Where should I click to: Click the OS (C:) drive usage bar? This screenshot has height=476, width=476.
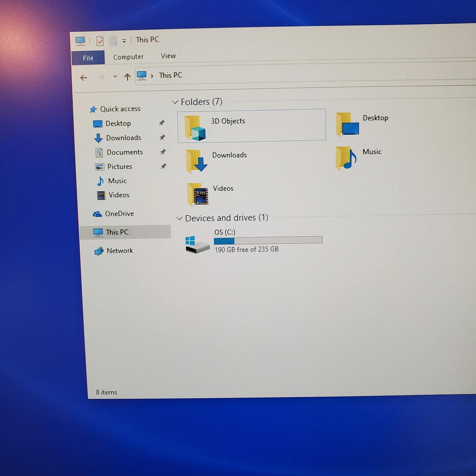[268, 241]
